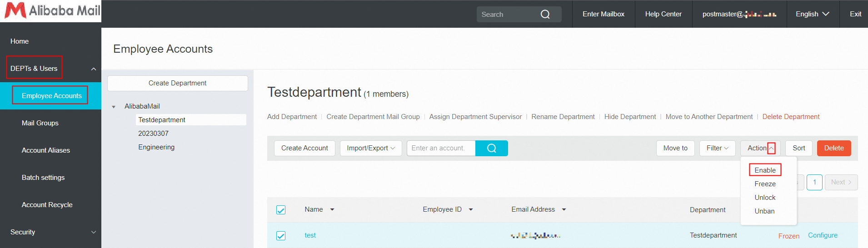Expand the Security sidebar section

point(94,232)
